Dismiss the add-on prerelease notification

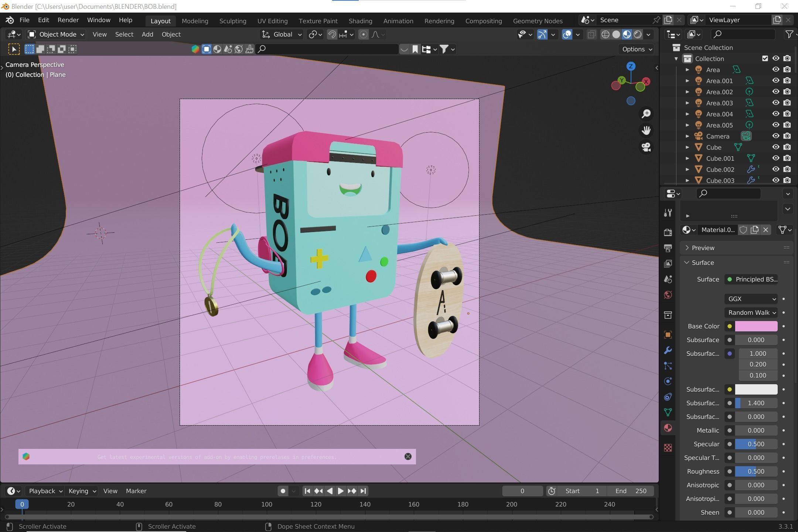pyautogui.click(x=408, y=457)
